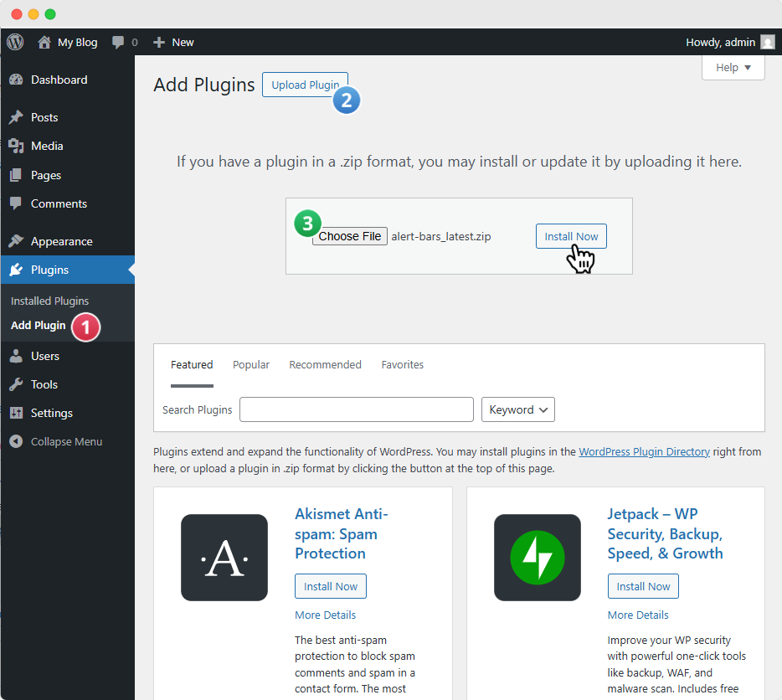This screenshot has height=700, width=782.
Task: Switch to the Popular plugins tab
Action: click(x=251, y=365)
